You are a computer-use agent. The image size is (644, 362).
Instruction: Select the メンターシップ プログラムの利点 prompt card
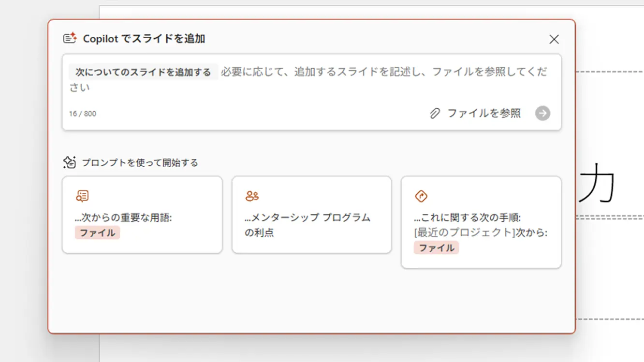tap(311, 215)
